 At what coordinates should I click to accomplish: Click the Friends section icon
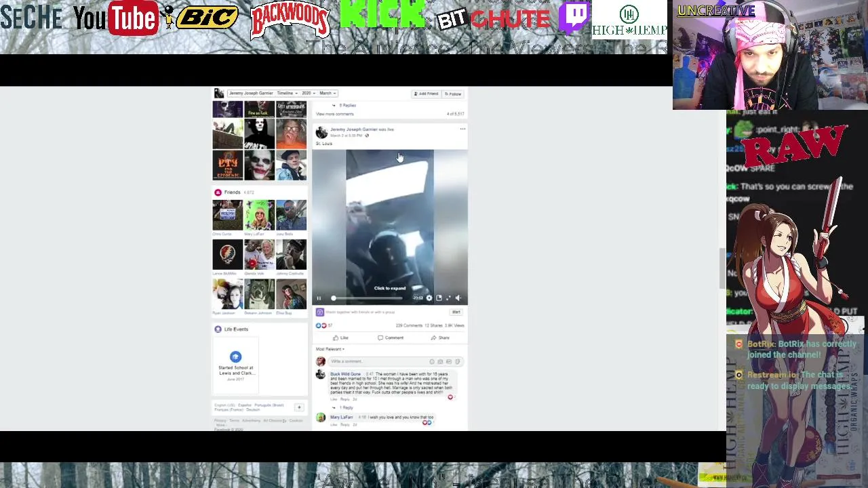[218, 192]
